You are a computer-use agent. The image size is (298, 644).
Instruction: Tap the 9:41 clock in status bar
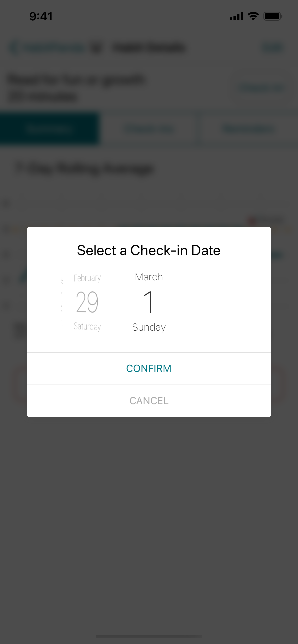click(x=41, y=17)
